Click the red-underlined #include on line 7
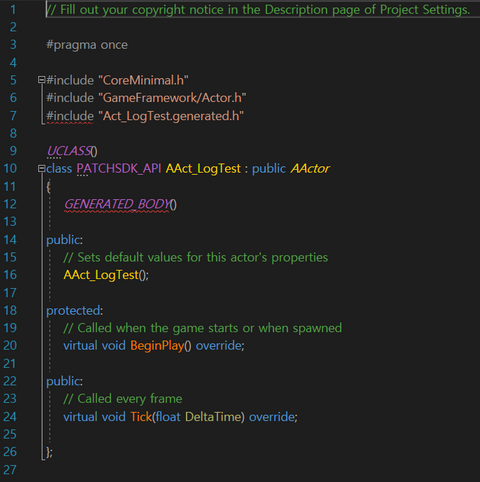The width and height of the screenshot is (480, 482). click(x=70, y=116)
